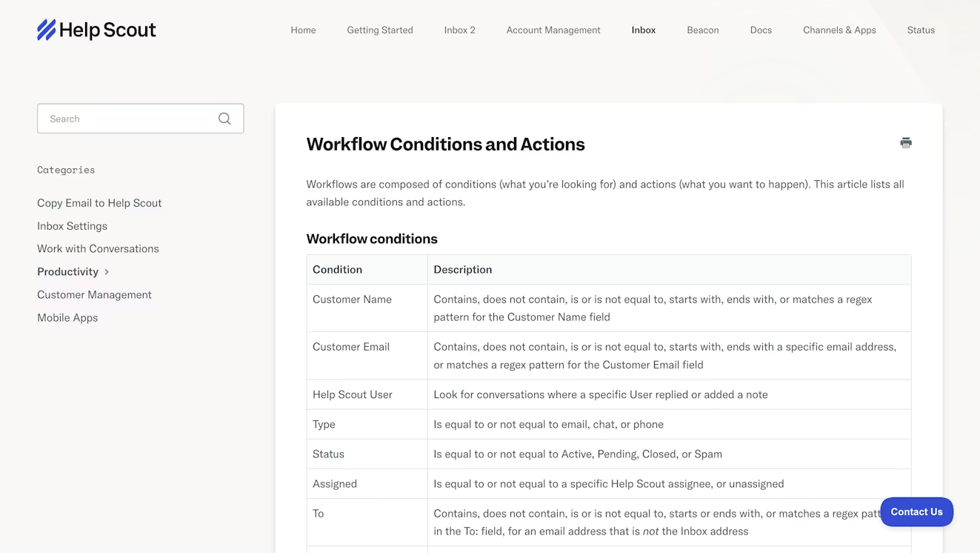Click the Help Scout logo
The height and width of the screenshot is (553, 980).
pyautogui.click(x=96, y=30)
